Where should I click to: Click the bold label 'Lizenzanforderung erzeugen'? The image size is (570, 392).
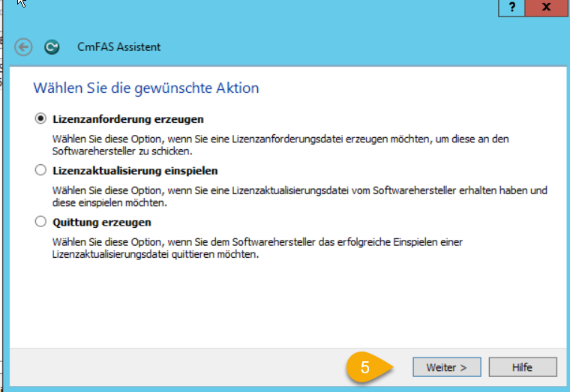coord(128,119)
